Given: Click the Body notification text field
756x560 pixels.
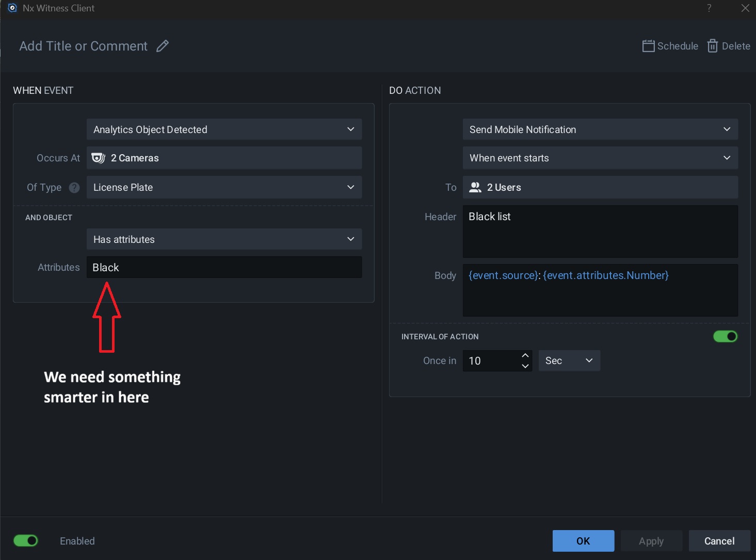Looking at the screenshot, I should [x=600, y=290].
